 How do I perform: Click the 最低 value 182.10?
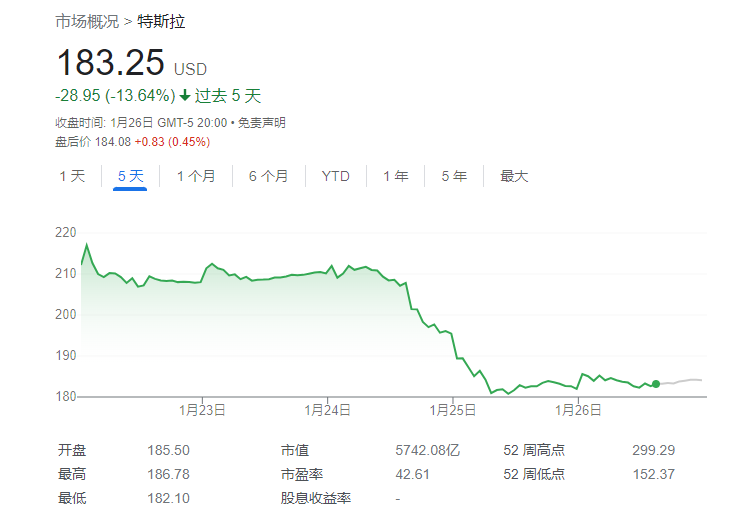[x=168, y=498]
